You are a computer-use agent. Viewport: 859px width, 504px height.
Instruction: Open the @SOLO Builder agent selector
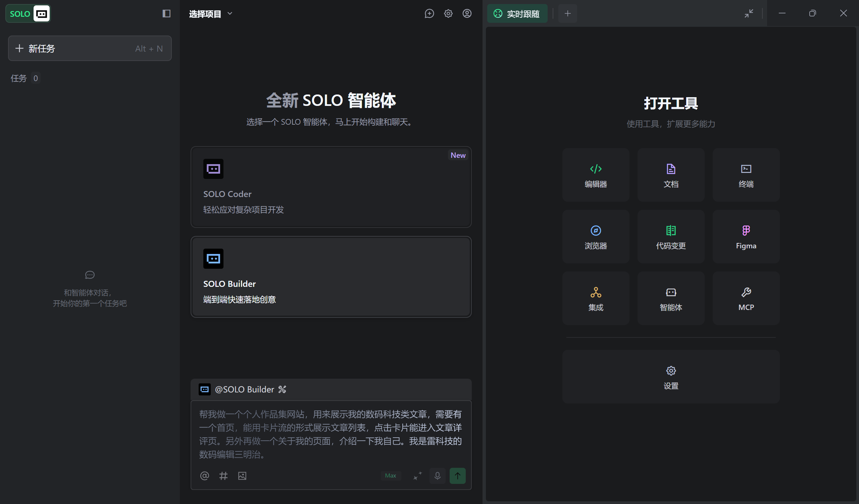(244, 389)
